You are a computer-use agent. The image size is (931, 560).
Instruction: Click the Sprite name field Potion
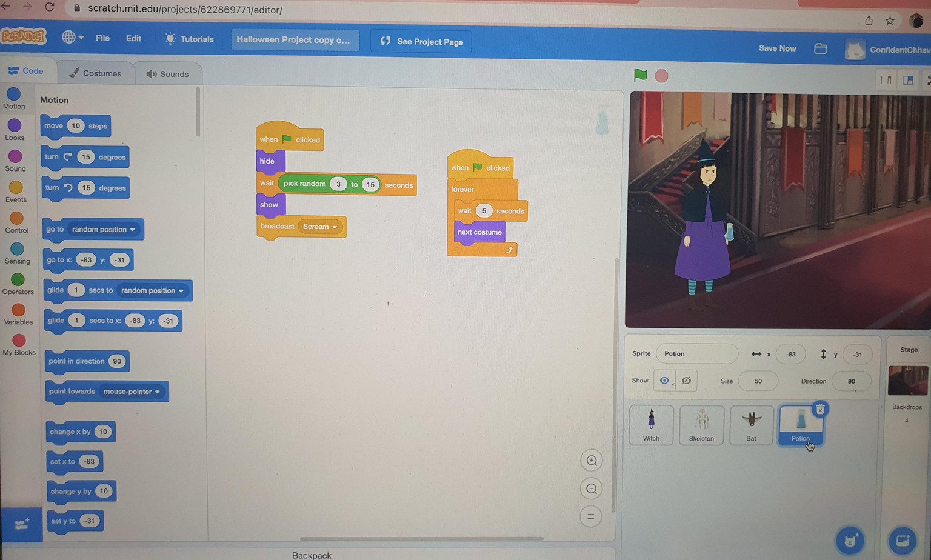coord(697,354)
